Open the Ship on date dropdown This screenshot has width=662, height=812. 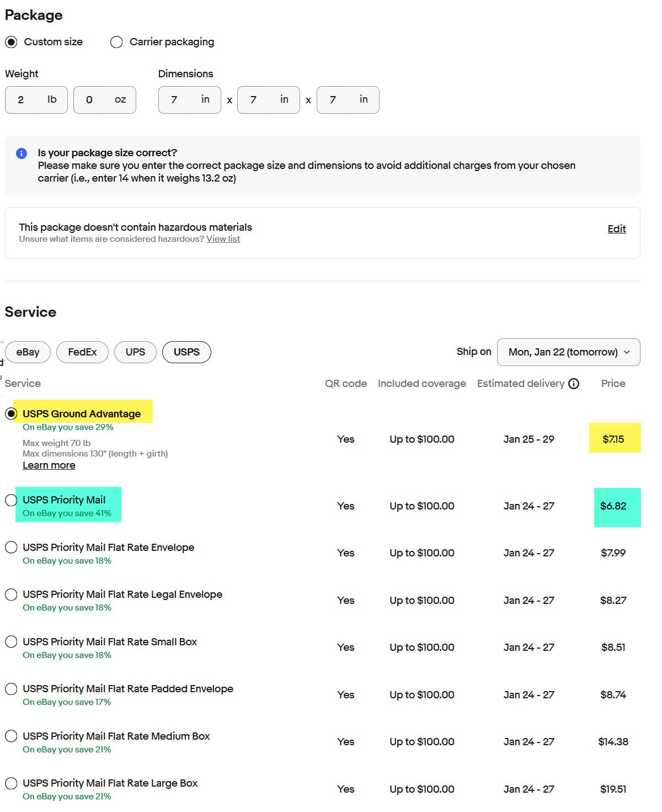(568, 352)
